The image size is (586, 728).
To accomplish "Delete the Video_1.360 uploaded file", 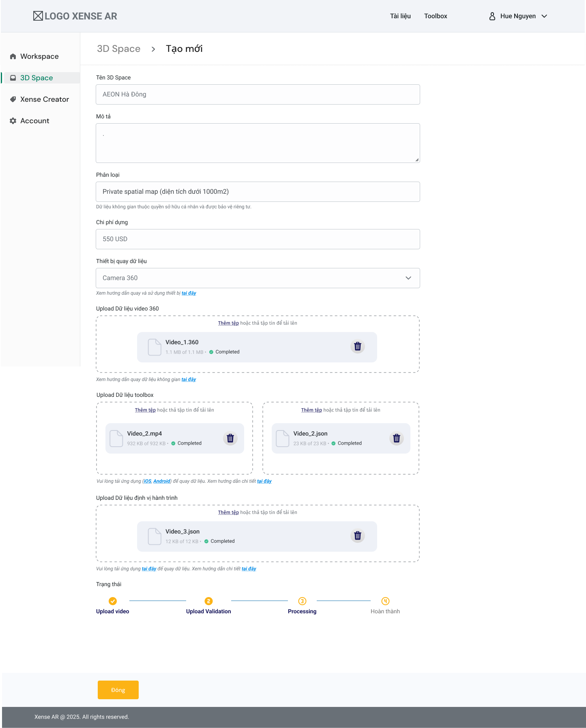I will [x=357, y=347].
